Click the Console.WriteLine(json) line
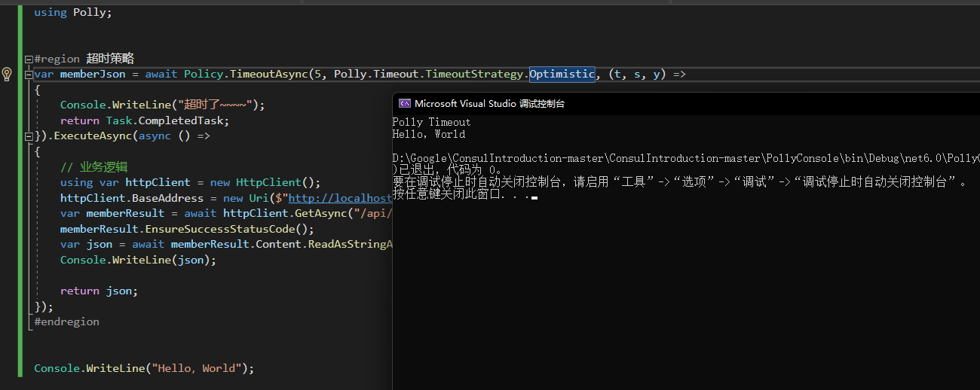 (138, 260)
